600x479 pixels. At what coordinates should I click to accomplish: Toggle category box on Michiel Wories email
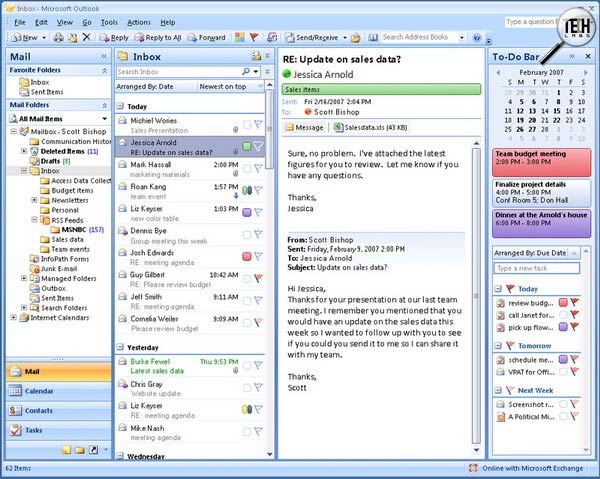coord(247,125)
